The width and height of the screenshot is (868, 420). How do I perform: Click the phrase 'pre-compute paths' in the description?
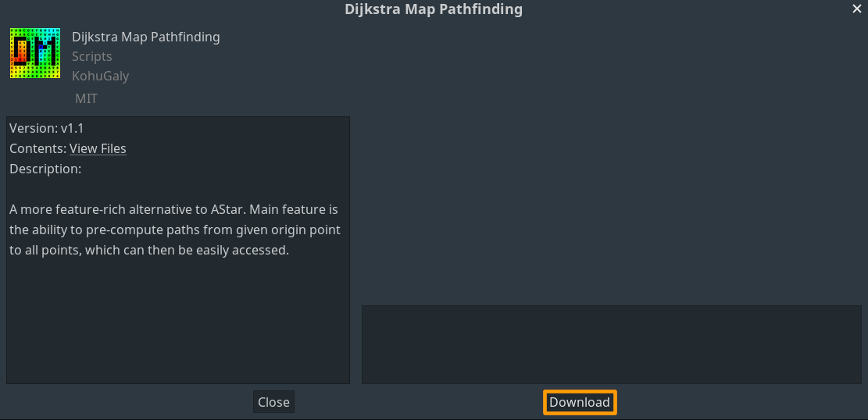pos(125,230)
